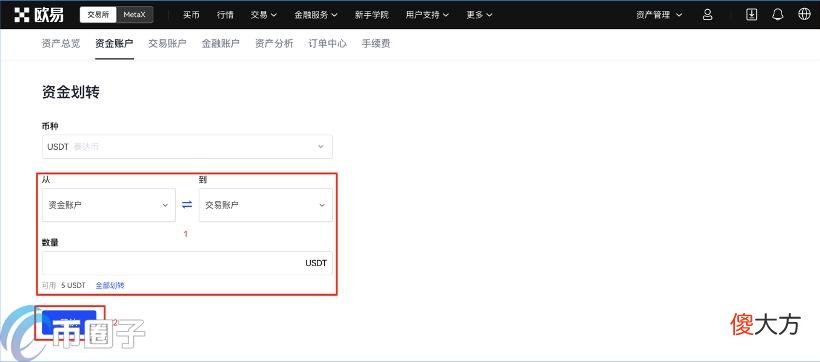
Task: Switch to the 资产总览 tab
Action: click(x=61, y=43)
